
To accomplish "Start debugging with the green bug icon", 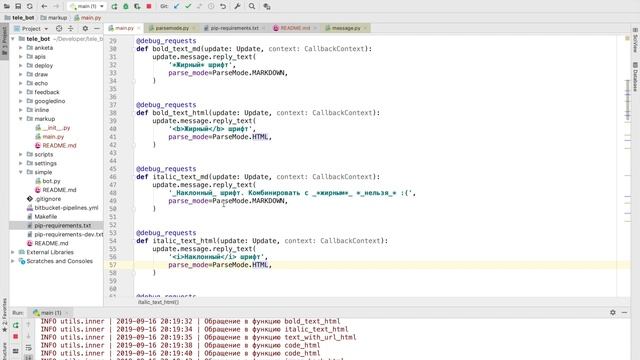I will [126, 6].
